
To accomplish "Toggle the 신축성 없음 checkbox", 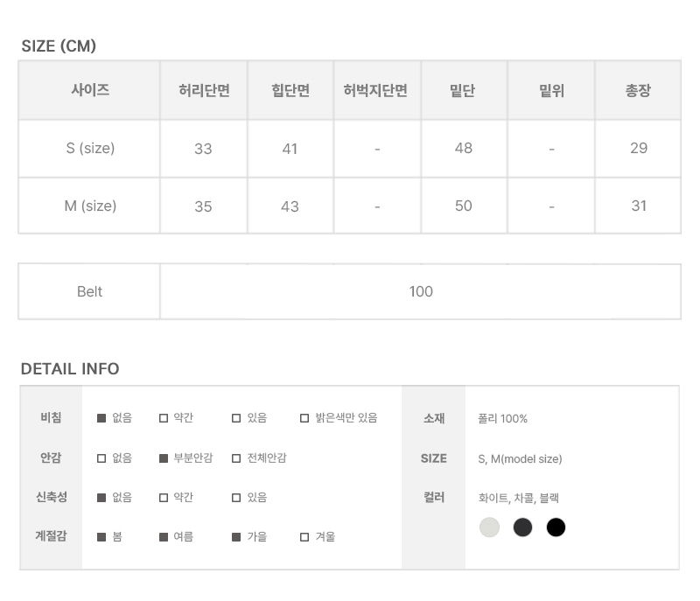I will 101,498.
